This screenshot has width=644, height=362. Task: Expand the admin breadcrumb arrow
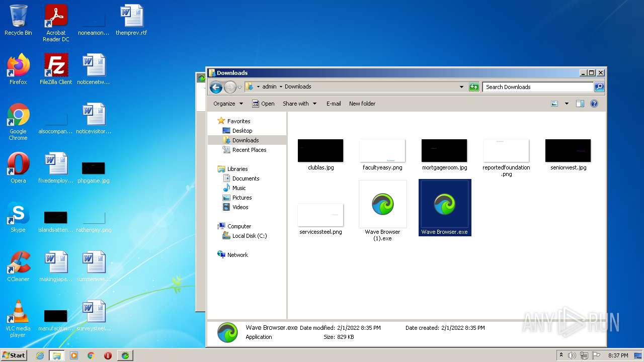[x=281, y=87]
